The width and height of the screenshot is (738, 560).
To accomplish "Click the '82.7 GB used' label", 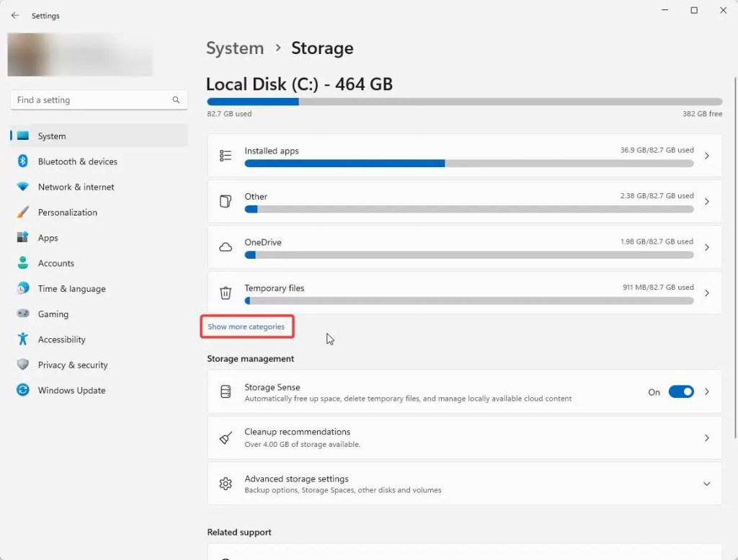I will pos(229,113).
